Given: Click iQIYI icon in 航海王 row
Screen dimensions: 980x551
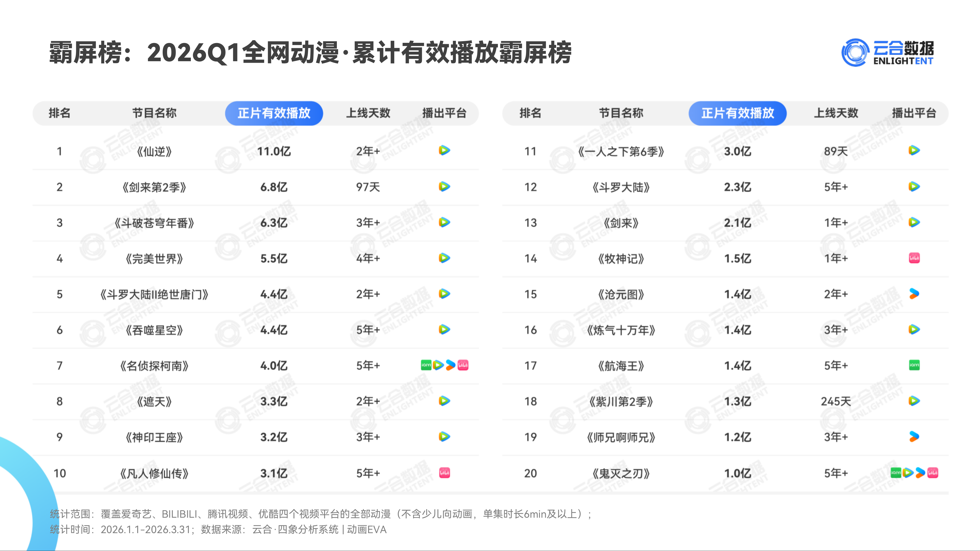Looking at the screenshot, I should coord(915,365).
